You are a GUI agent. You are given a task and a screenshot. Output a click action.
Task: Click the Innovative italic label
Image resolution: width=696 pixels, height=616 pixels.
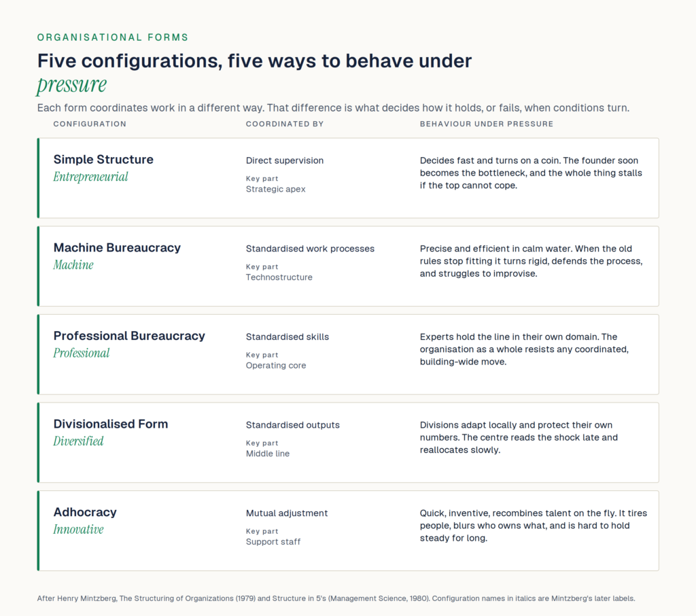(x=78, y=530)
